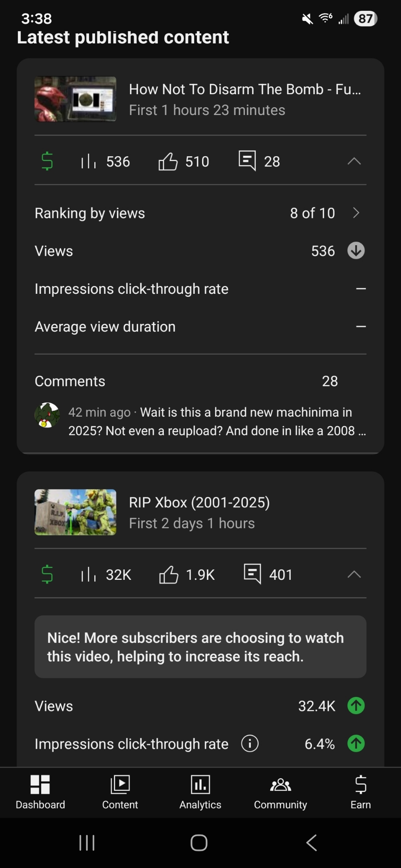Tap the green up arrow beside 32.4K views

click(356, 706)
